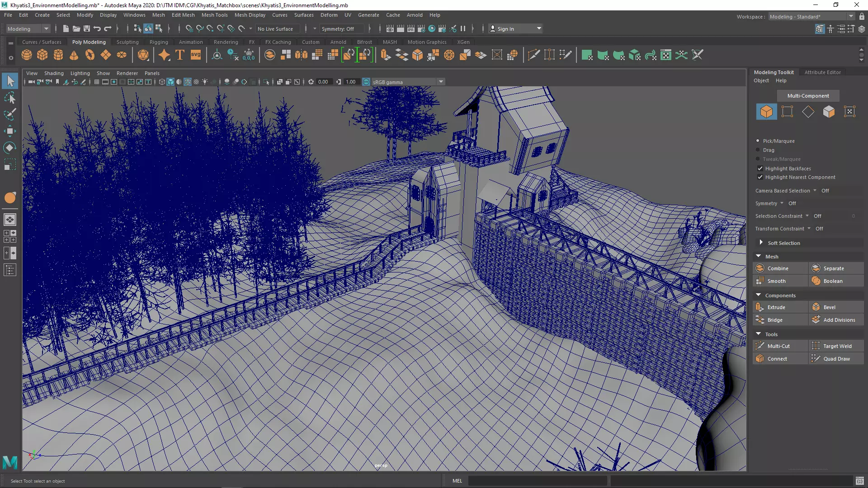Create a polygon cylinder from shelf
Screen dimensions: 868x488
point(58,55)
